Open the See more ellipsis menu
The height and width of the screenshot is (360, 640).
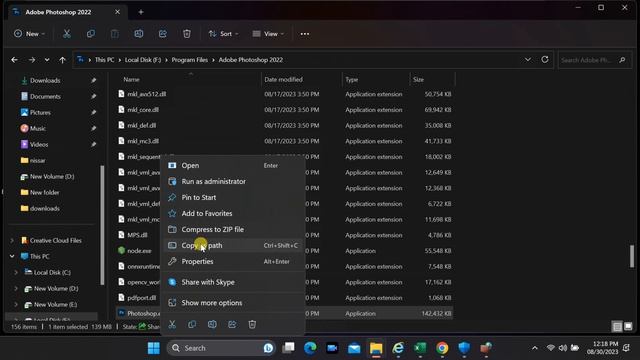click(304, 34)
